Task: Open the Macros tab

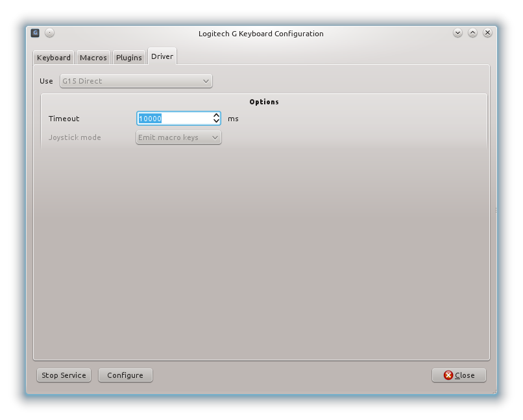Action: tap(93, 58)
